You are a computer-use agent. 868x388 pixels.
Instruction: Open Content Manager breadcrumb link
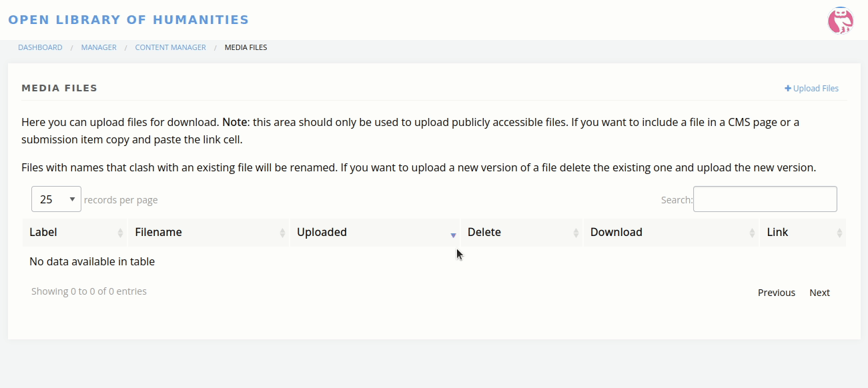[170, 47]
